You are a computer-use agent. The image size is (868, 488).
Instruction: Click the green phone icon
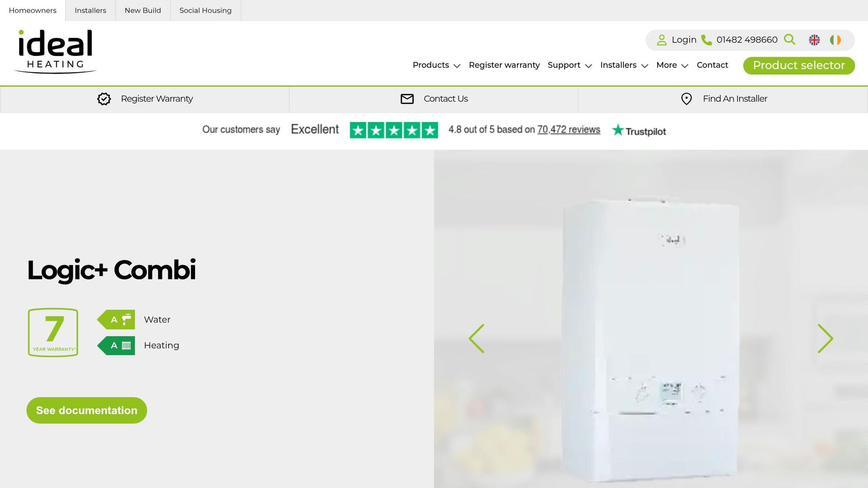click(707, 40)
